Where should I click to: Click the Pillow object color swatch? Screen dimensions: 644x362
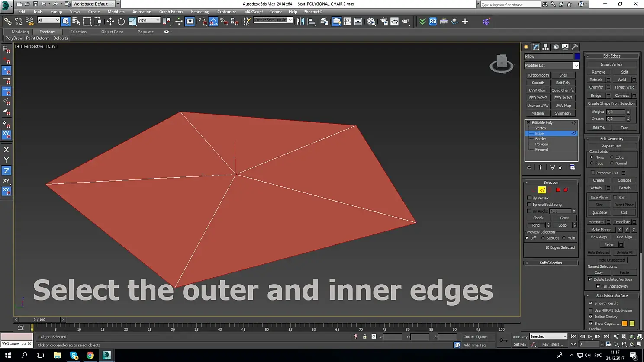pyautogui.click(x=577, y=56)
